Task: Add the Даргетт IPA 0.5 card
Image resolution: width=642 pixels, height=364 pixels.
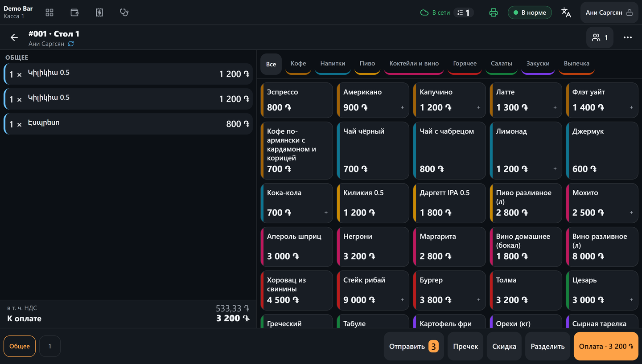Action: [449, 203]
